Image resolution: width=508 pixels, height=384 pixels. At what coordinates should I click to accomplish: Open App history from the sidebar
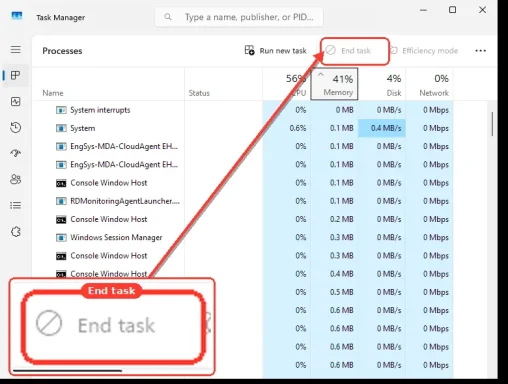tap(16, 127)
